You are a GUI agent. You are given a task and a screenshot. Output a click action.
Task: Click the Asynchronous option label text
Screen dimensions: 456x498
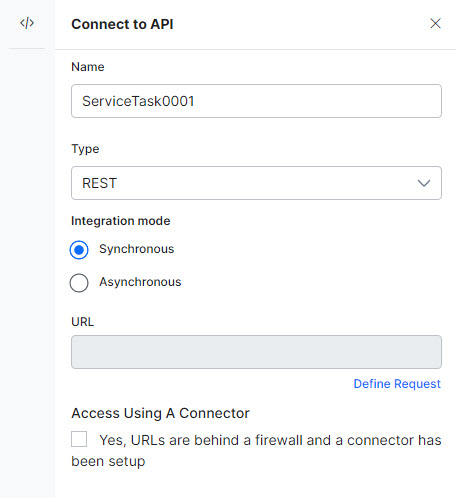140,282
